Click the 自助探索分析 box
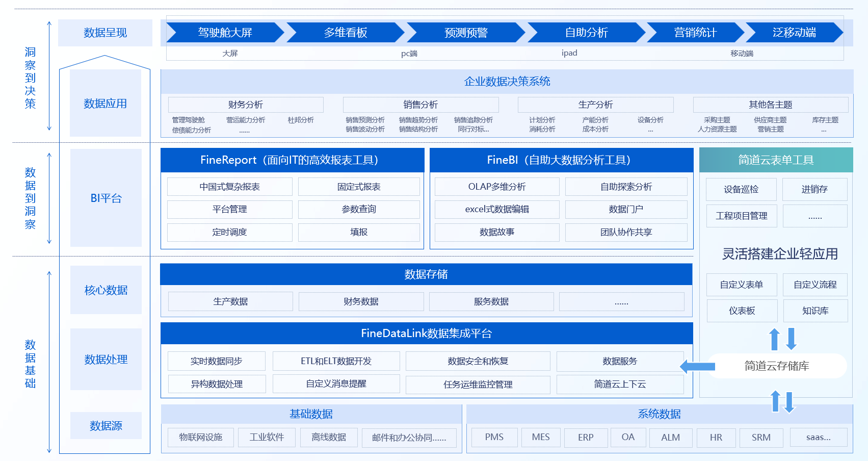Image resolution: width=868 pixels, height=461 pixels. [x=626, y=187]
